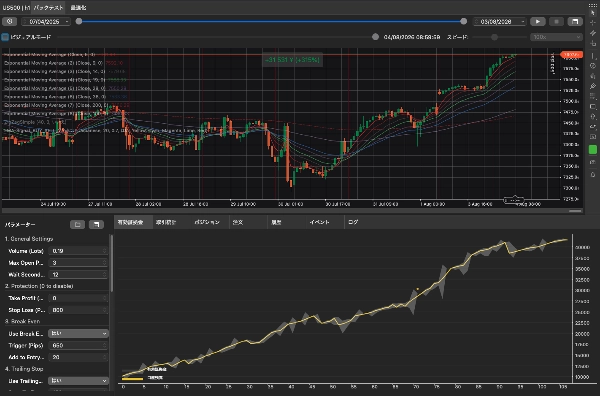The image size is (600, 396).
Task: Save parameters with the disk icon
Action: (x=96, y=225)
